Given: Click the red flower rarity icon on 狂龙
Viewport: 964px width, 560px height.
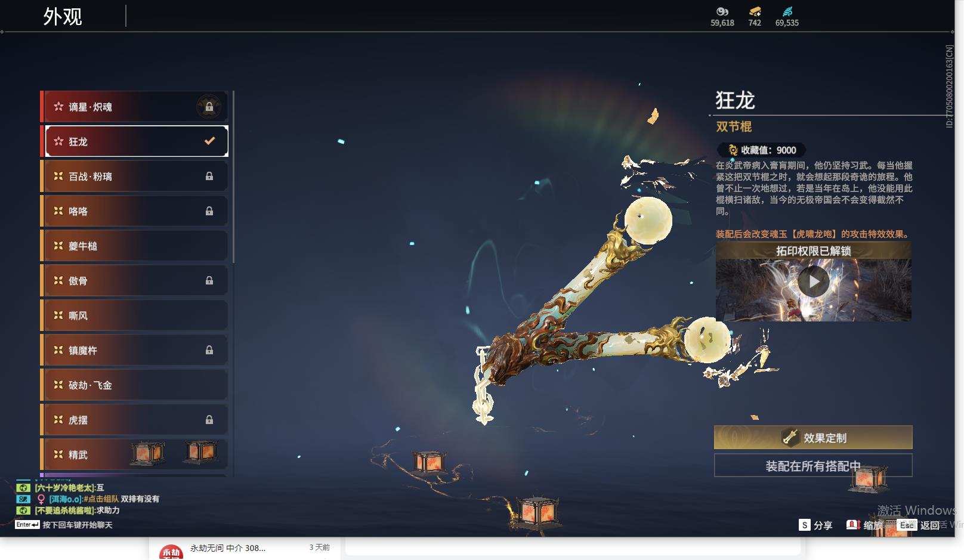Looking at the screenshot, I should (x=57, y=141).
